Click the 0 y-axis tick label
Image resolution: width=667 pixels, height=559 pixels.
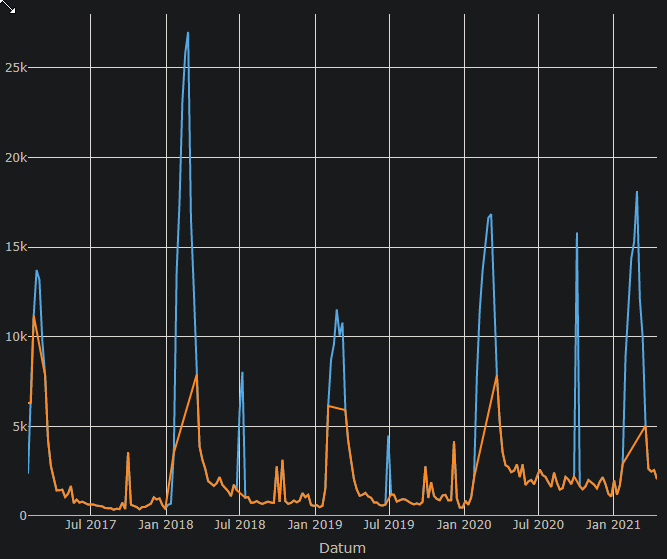pos(21,516)
